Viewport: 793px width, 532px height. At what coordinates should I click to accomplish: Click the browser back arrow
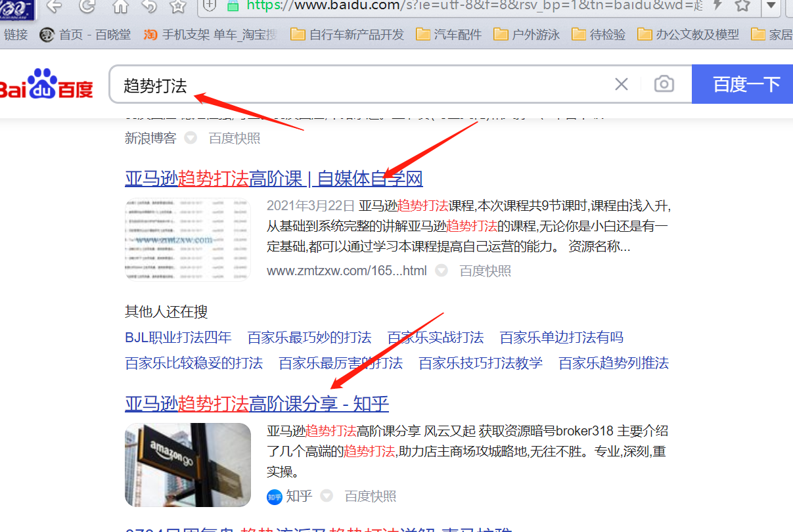(54, 7)
